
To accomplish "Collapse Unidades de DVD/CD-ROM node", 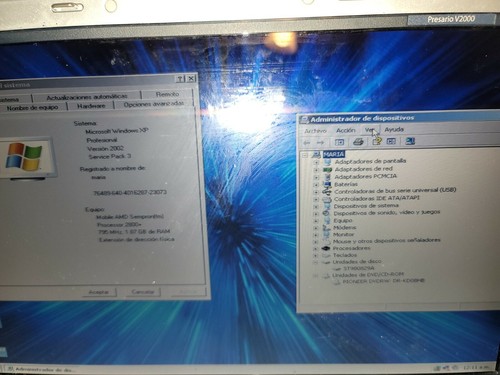I will point(315,276).
